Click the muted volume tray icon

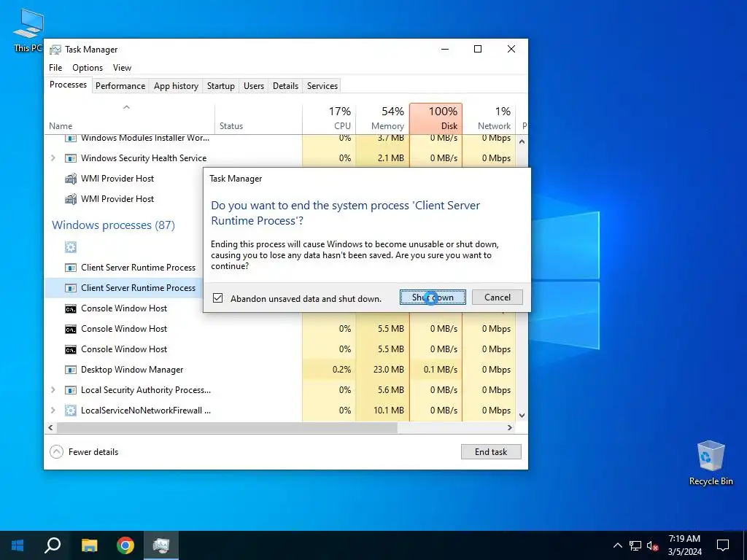click(653, 545)
